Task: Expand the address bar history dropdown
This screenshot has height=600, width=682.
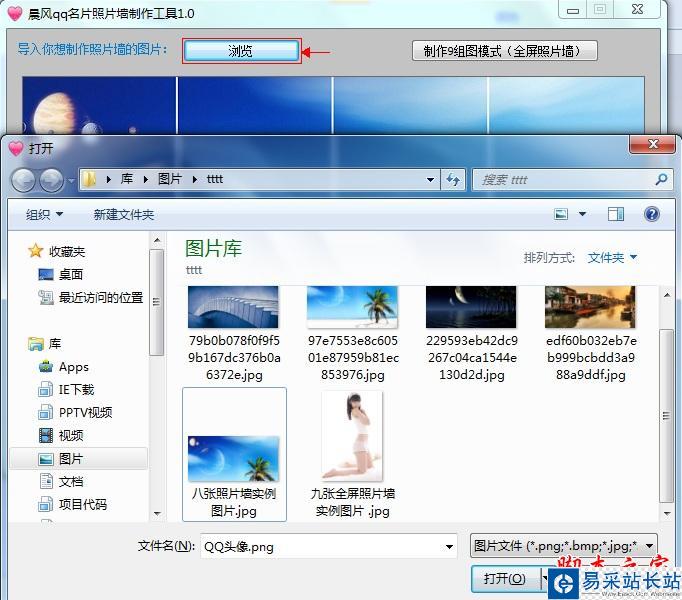Action: [x=430, y=180]
